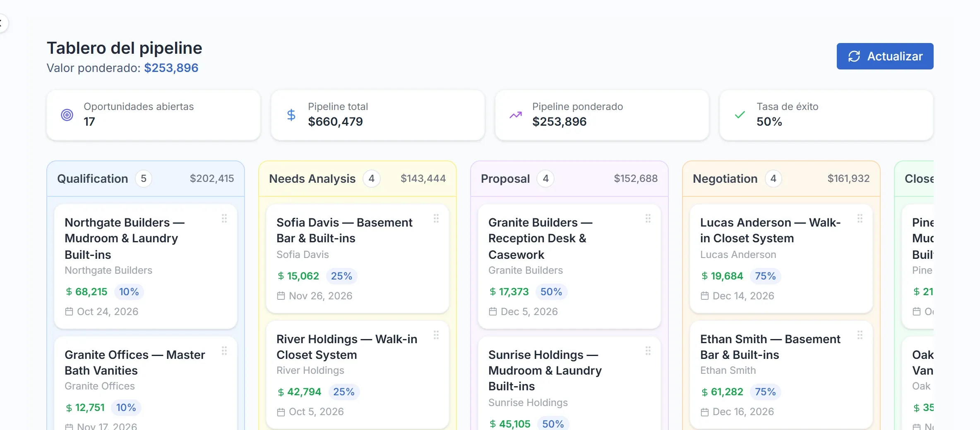Open the Northgate Builders Mudroom & Laundry card
The width and height of the screenshot is (980, 430).
tap(146, 267)
